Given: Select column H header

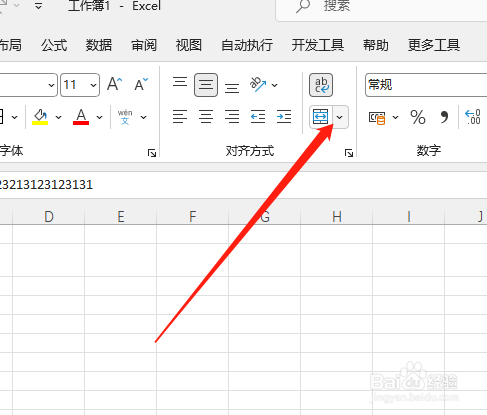Looking at the screenshot, I should 337,217.
